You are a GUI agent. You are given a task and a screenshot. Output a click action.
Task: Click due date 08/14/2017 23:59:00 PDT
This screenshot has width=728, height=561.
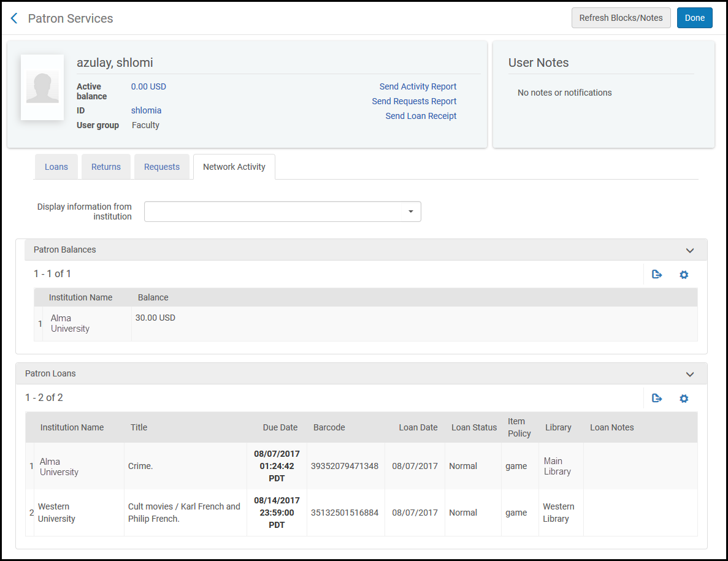pyautogui.click(x=277, y=513)
